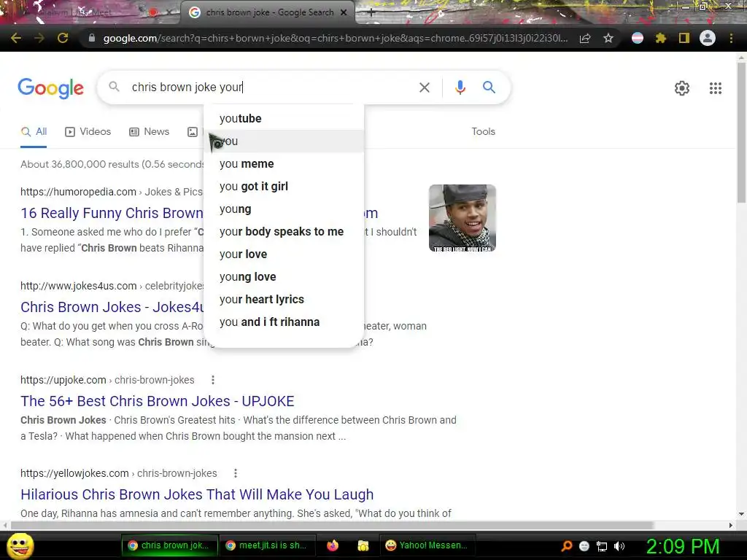Switch to the All results tab
This screenshot has width=747, height=560.
34,132
